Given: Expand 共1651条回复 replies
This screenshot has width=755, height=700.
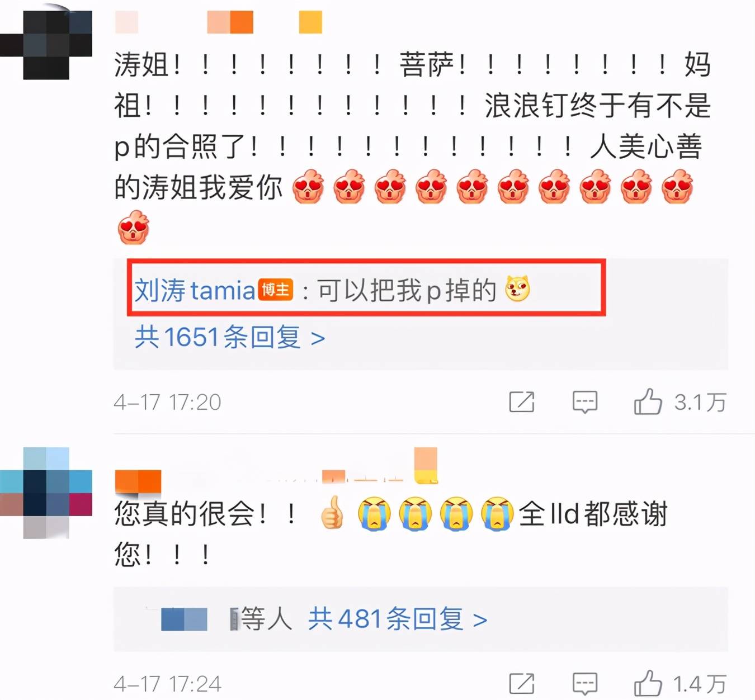Looking at the screenshot, I should tap(230, 337).
